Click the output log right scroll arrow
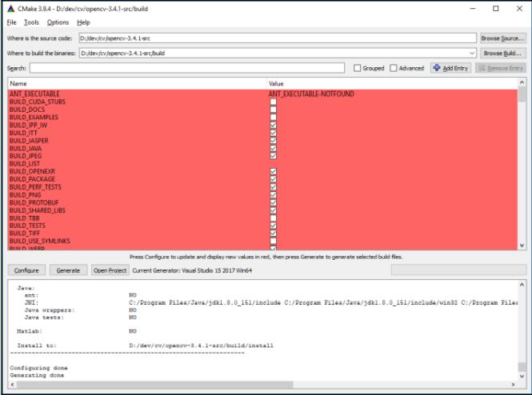This screenshot has width=532, height=395. pyautogui.click(x=513, y=384)
